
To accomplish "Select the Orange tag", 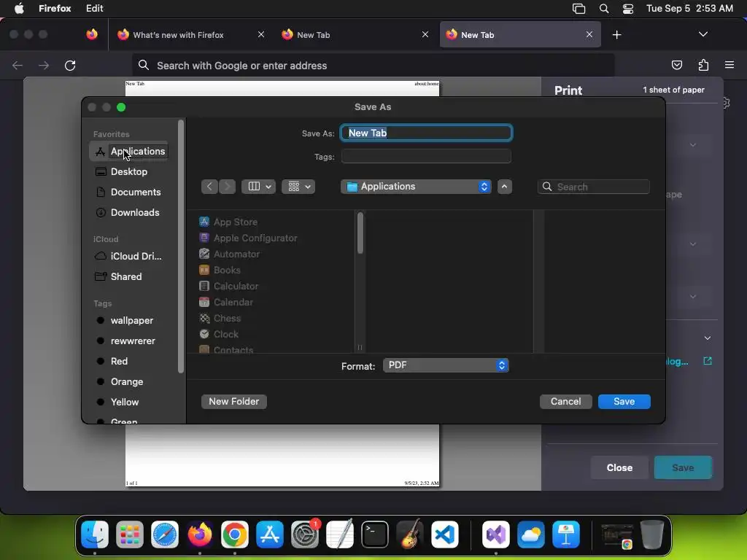I will (128, 381).
